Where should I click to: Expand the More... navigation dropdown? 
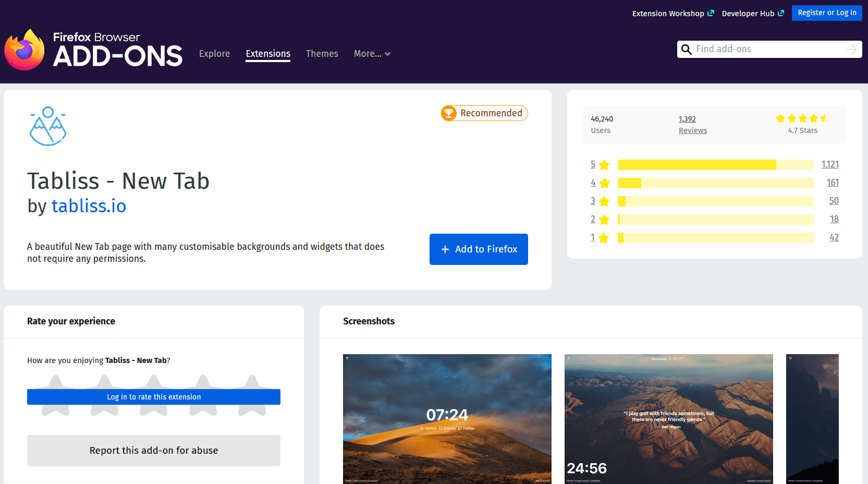click(x=372, y=54)
